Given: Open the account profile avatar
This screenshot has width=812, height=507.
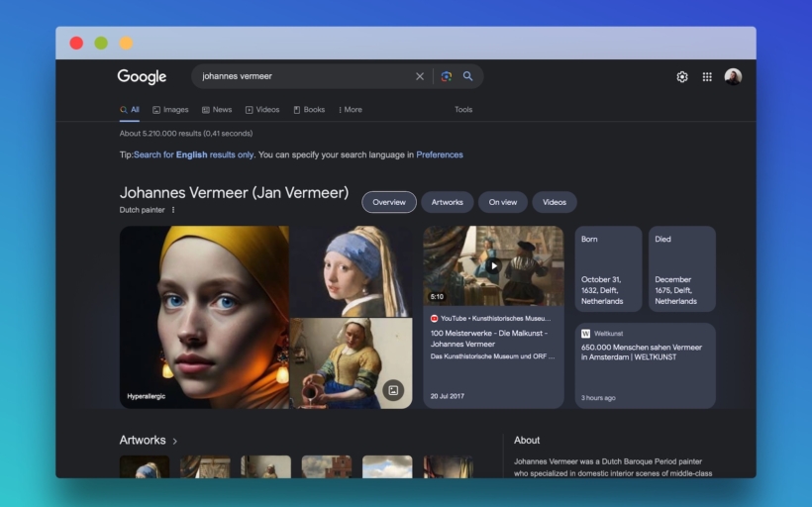Looking at the screenshot, I should (733, 77).
